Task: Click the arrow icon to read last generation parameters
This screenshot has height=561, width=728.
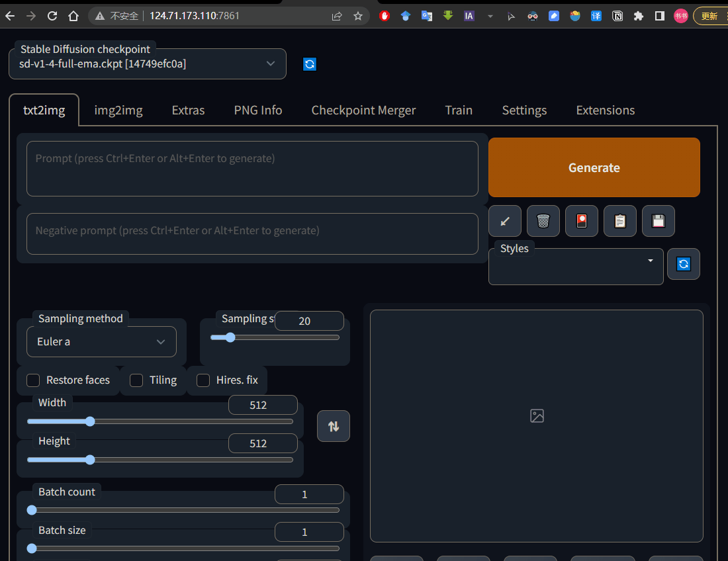Action: tap(505, 221)
